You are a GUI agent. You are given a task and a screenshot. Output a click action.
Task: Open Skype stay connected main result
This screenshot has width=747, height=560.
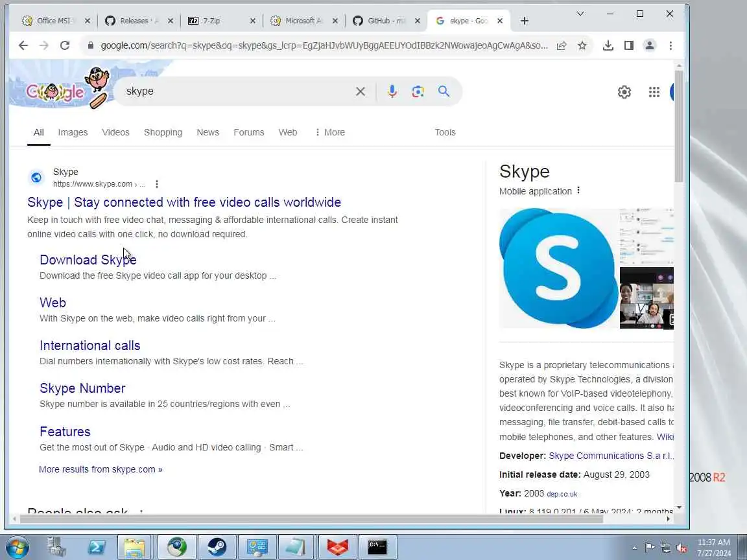pyautogui.click(x=184, y=202)
